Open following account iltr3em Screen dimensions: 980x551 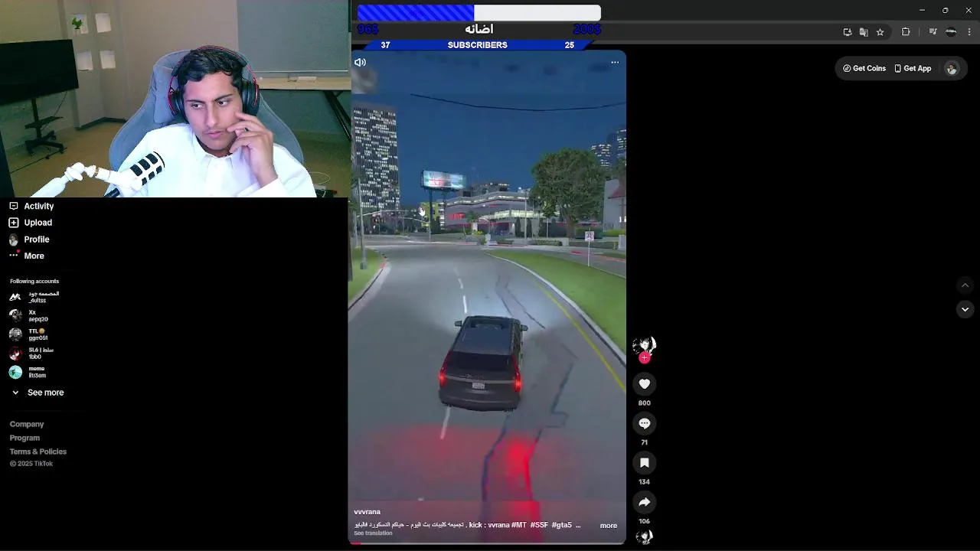28,372
